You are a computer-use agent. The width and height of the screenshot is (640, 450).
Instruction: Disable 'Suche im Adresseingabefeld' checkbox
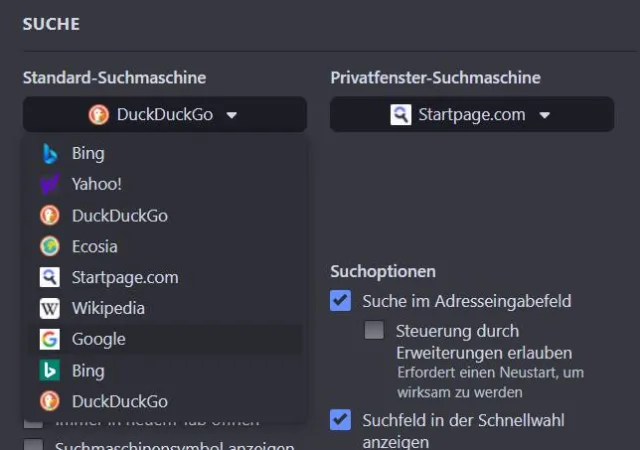(x=341, y=300)
